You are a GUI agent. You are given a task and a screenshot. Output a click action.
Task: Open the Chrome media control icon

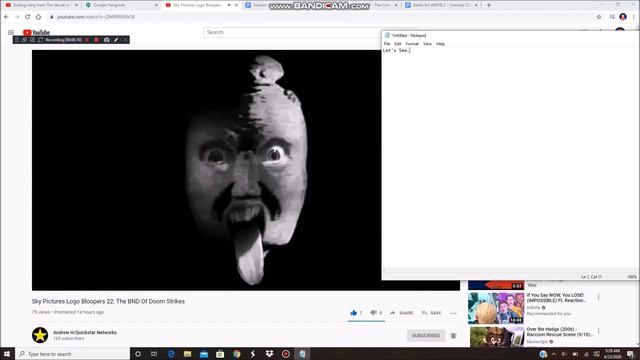tap(612, 17)
